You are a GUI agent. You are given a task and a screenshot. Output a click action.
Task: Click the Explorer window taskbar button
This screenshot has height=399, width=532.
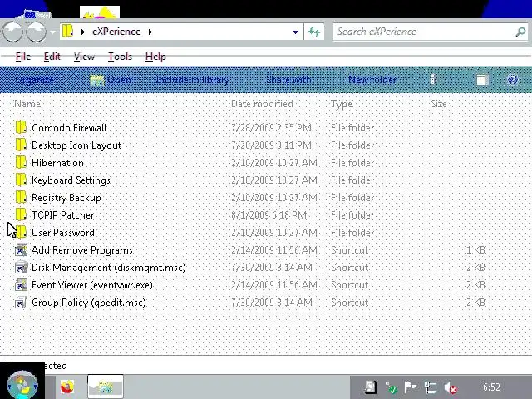pyautogui.click(x=106, y=387)
